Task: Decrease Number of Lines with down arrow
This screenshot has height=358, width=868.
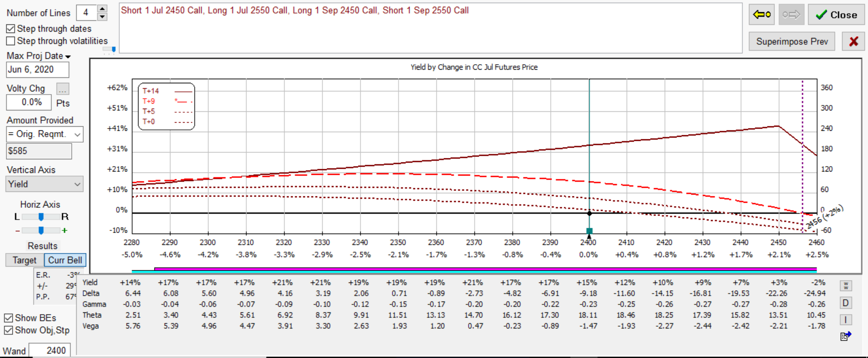Action: click(102, 17)
